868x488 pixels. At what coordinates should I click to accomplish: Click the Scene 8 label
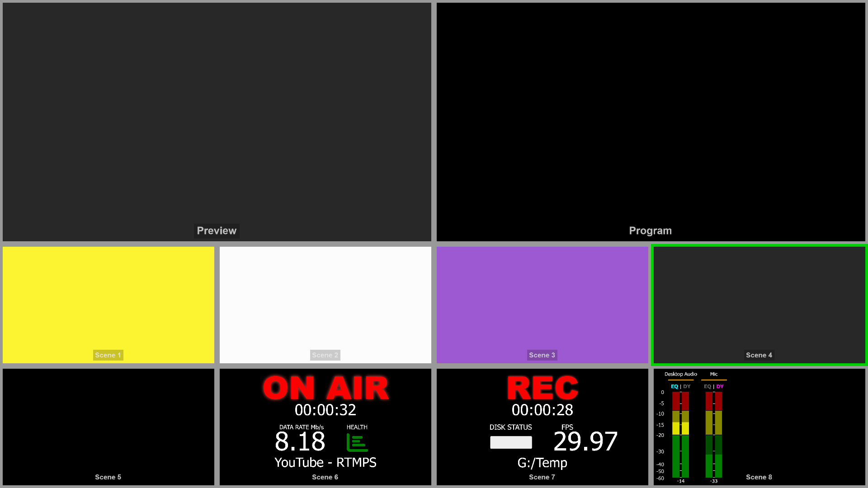pos(759,477)
